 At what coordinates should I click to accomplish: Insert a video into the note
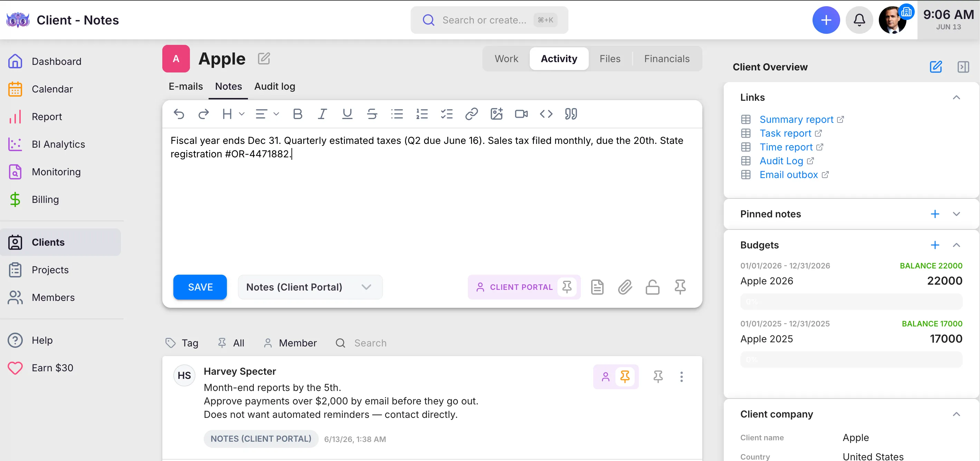521,114
